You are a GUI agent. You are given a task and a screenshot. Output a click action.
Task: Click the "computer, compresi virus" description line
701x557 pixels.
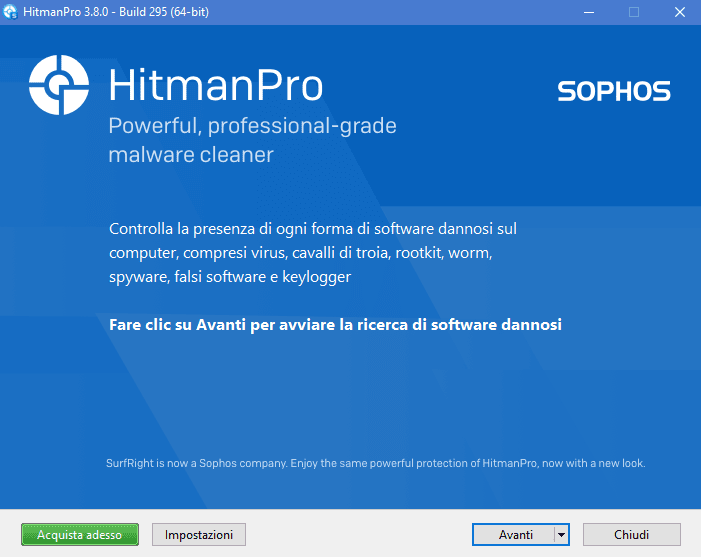tap(301, 252)
